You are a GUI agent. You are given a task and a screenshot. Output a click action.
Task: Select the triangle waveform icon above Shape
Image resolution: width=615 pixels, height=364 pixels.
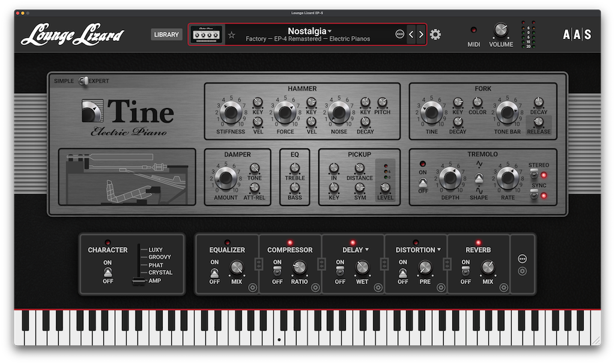(479, 164)
